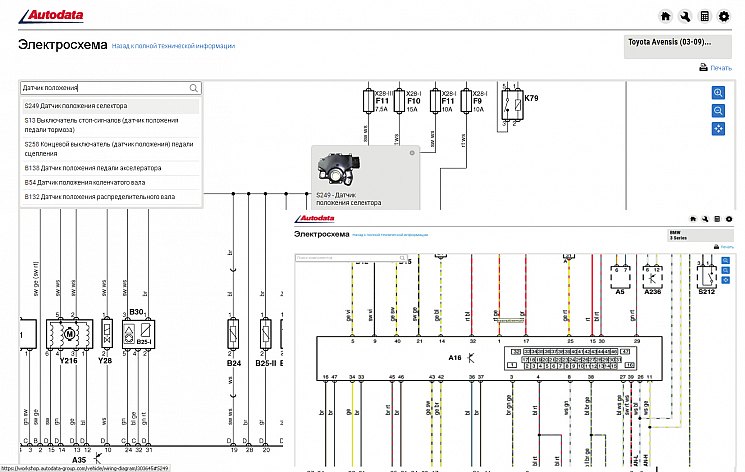Open the settings gear icon
This screenshot has height=472, width=745.
(x=724, y=16)
